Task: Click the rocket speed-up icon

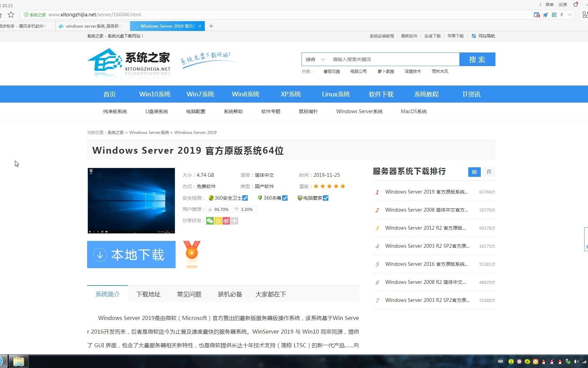Action: click(x=545, y=15)
